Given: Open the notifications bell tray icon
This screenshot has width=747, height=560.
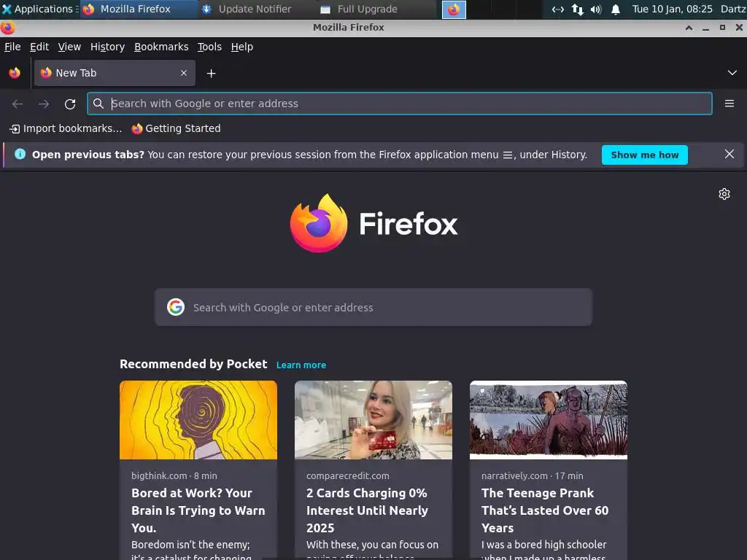Looking at the screenshot, I should (616, 9).
